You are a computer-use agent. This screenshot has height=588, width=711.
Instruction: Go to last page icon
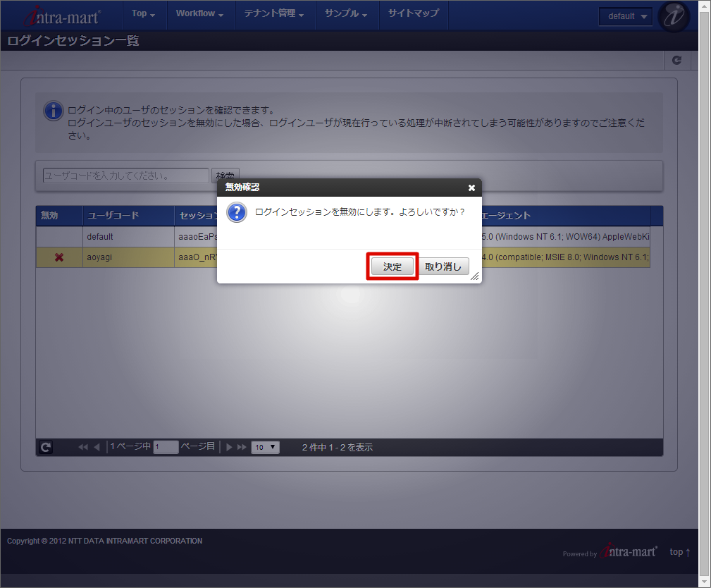[x=242, y=448]
